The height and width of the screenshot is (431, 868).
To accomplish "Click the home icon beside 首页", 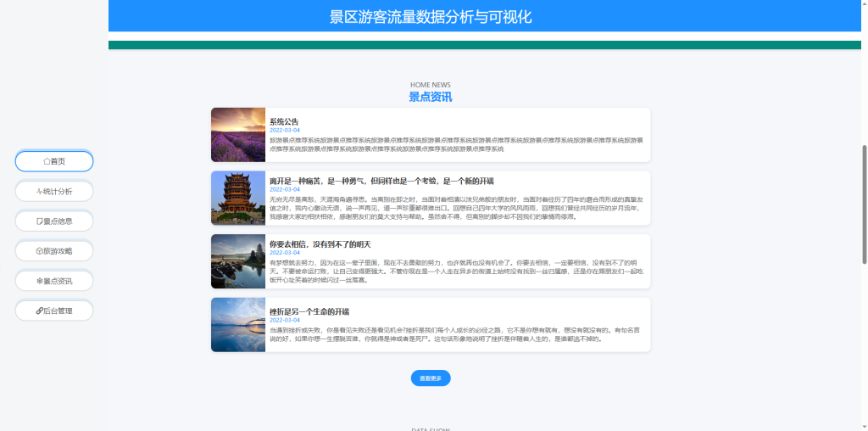I will [46, 161].
